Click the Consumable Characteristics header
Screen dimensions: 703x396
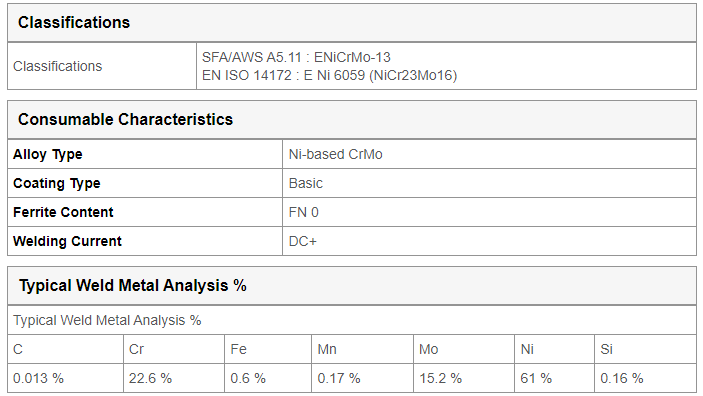[x=352, y=119]
